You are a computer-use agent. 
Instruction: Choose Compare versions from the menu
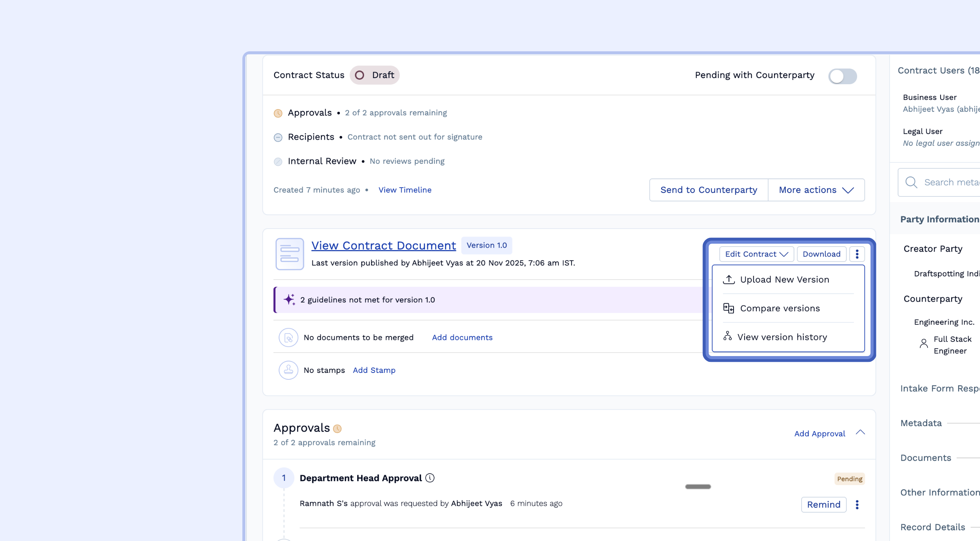[779, 308]
